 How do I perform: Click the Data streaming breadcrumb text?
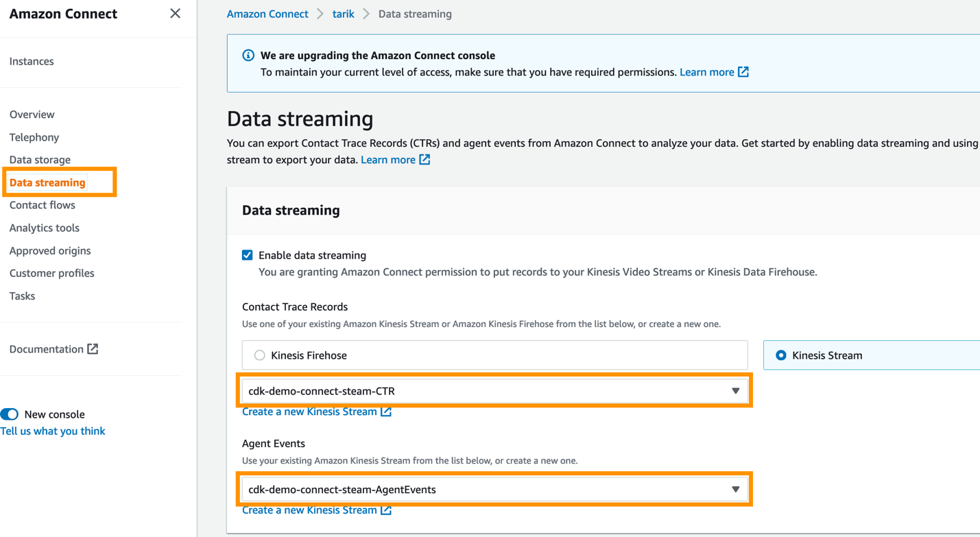[x=415, y=14]
